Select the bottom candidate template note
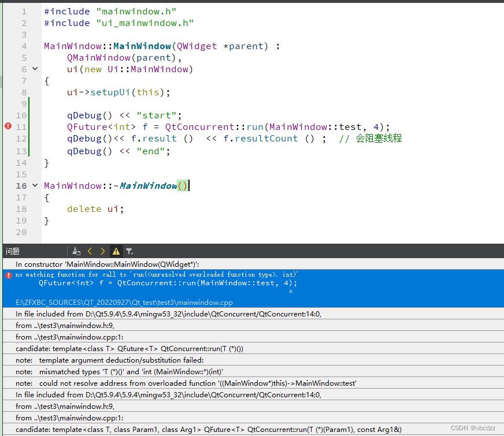This screenshot has width=504, height=436. pos(173,429)
